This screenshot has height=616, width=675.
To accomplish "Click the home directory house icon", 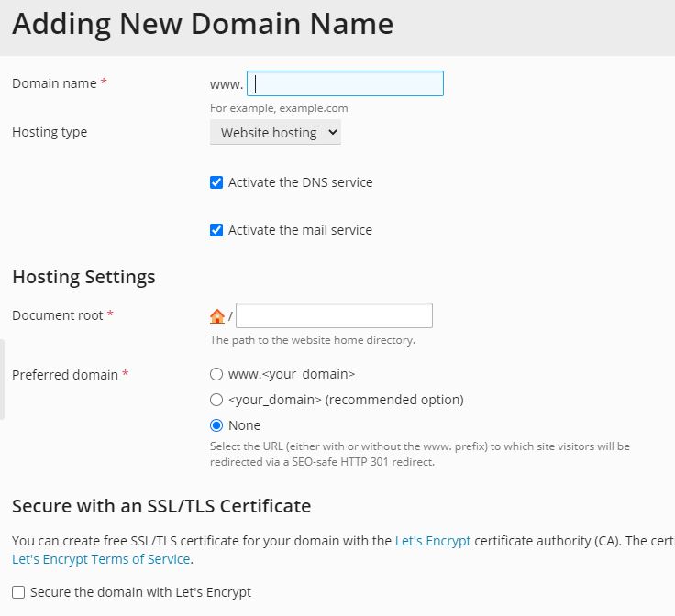I will 217,316.
